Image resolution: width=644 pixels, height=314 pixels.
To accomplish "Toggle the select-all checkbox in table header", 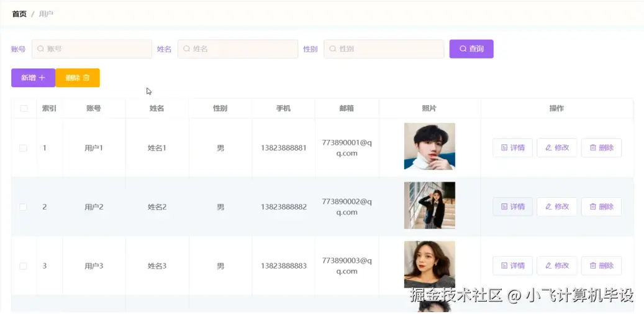I will point(24,109).
